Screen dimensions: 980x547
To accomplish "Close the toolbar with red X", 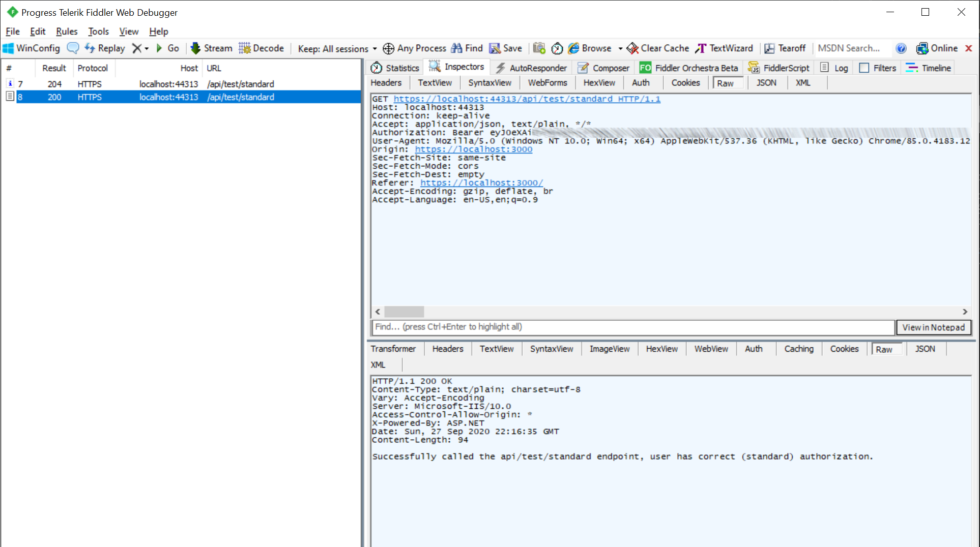I will tap(969, 48).
